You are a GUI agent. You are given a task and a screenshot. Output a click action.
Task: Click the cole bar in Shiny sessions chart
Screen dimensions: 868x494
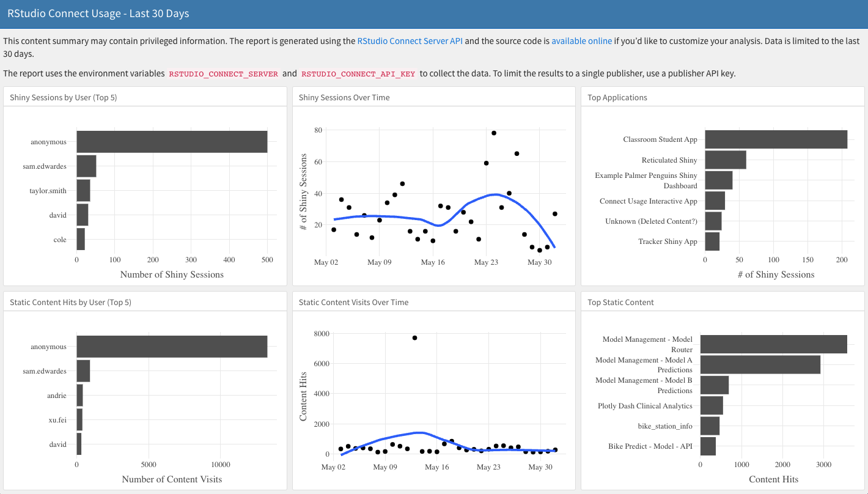(x=81, y=240)
